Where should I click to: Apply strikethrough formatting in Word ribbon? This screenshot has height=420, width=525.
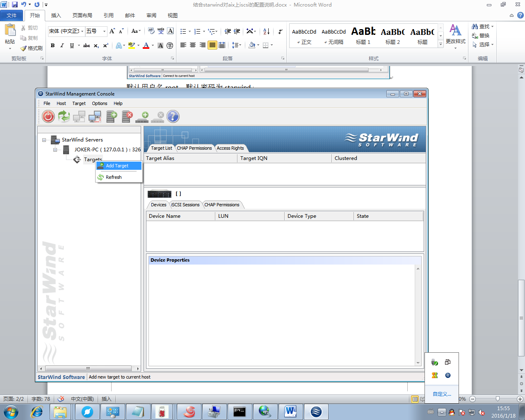[87, 46]
